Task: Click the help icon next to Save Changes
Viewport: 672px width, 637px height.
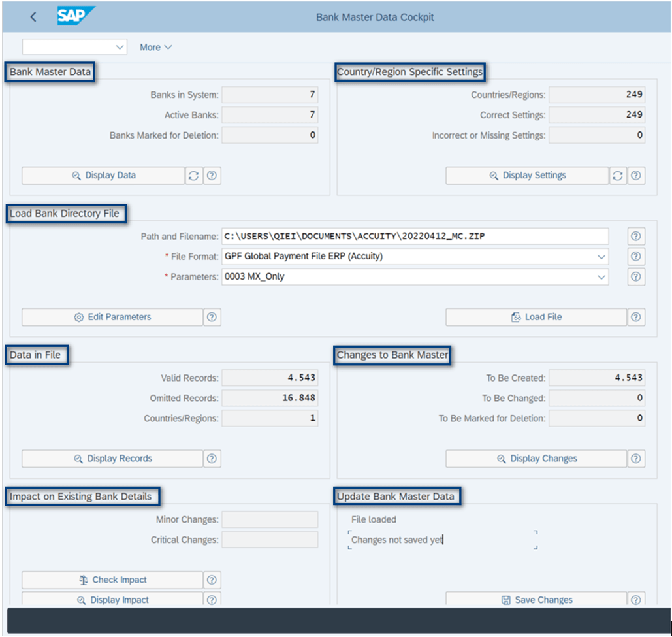Action: coord(635,600)
